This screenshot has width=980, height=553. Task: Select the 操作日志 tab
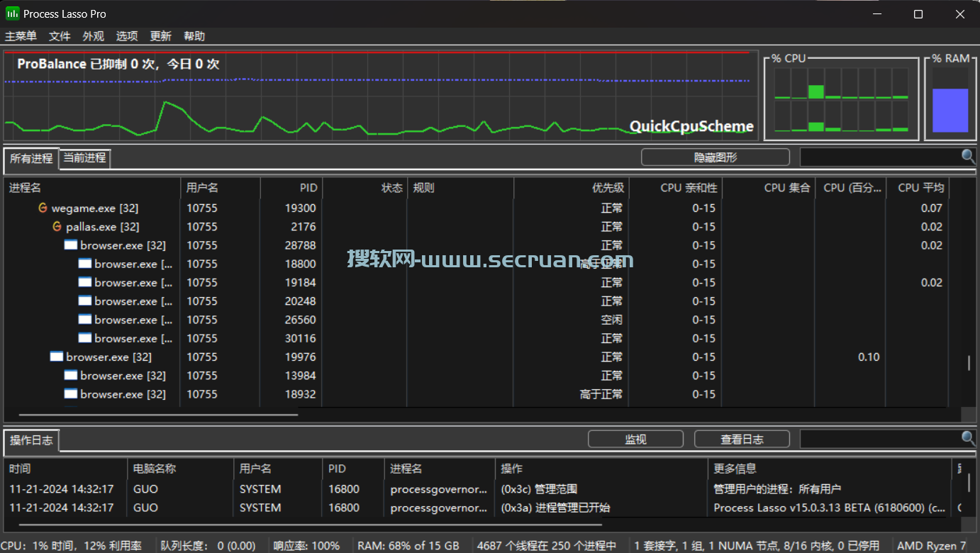click(31, 440)
